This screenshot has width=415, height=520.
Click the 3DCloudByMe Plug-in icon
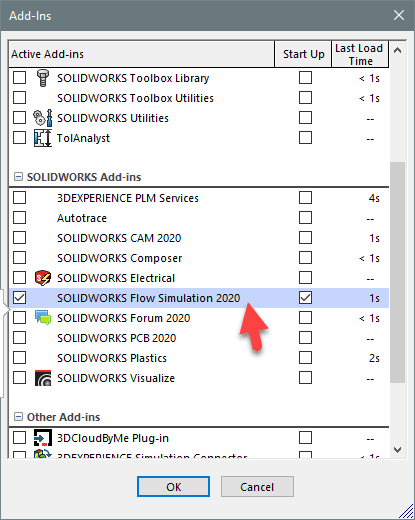(43, 438)
